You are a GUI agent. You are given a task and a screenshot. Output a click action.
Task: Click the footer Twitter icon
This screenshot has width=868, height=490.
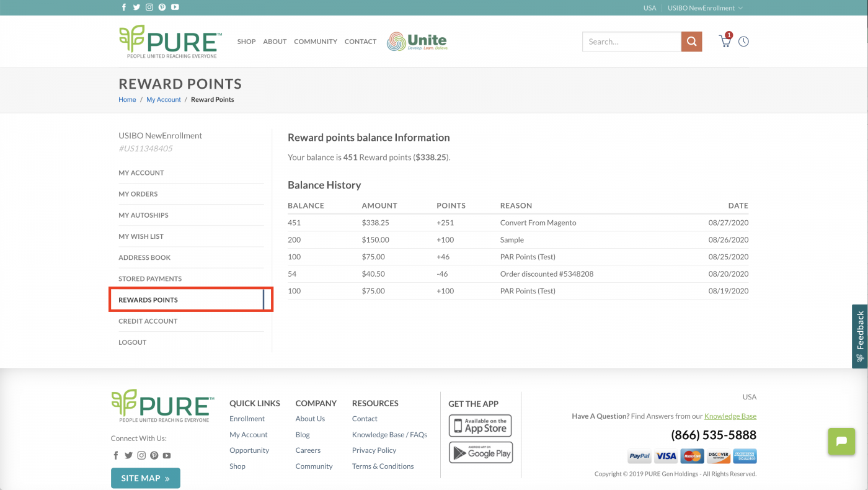128,455
